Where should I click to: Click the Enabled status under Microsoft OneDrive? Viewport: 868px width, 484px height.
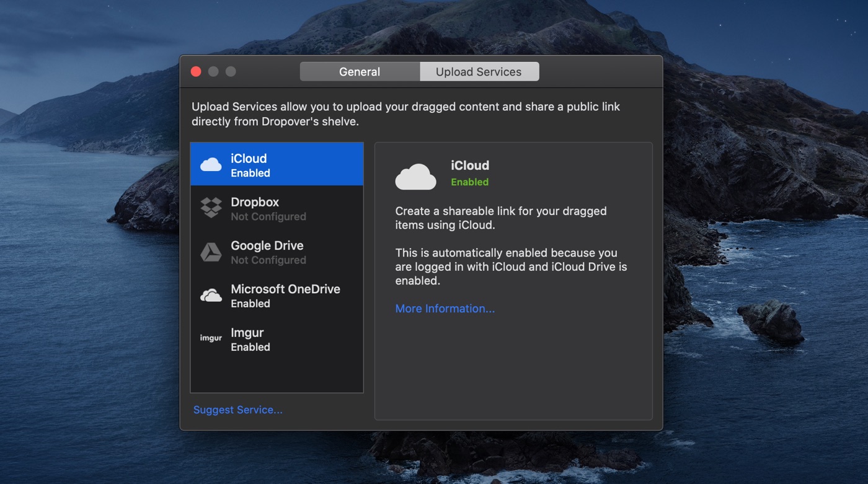click(250, 304)
